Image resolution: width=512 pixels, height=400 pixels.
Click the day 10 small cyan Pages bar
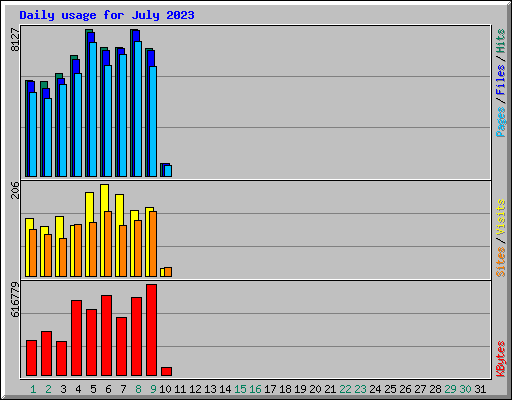pos(168,171)
